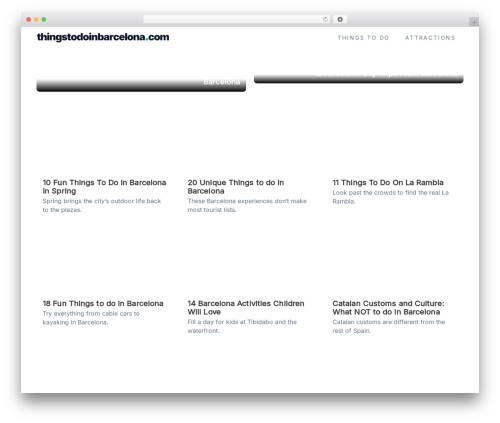The image size is (500, 423).
Task: Open the ATTRACTIONS menu
Action: tap(430, 38)
